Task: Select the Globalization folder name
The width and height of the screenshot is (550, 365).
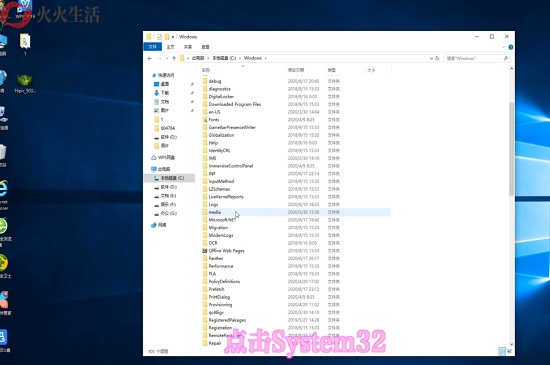Action: coord(221,135)
